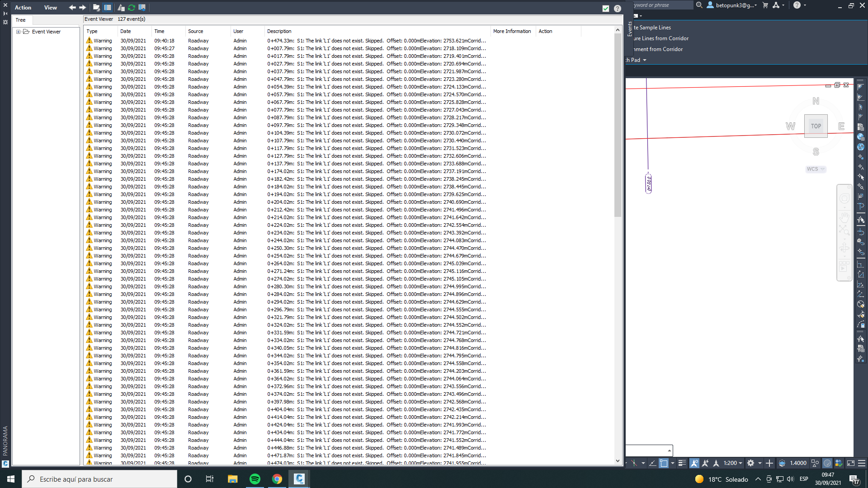Toggle the object snap status bar button
Viewport: 868px width, 488px height.
663,463
